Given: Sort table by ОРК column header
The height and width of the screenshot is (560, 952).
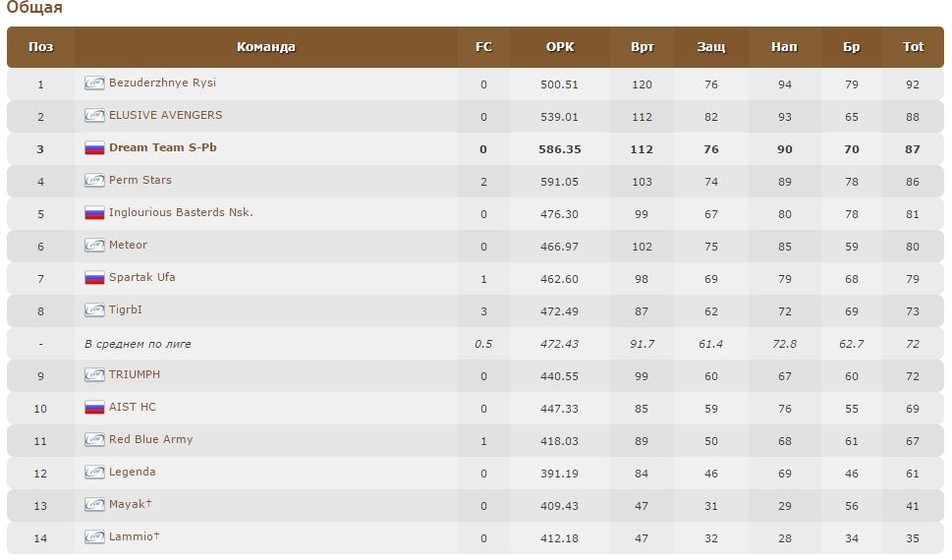Looking at the screenshot, I should [560, 47].
